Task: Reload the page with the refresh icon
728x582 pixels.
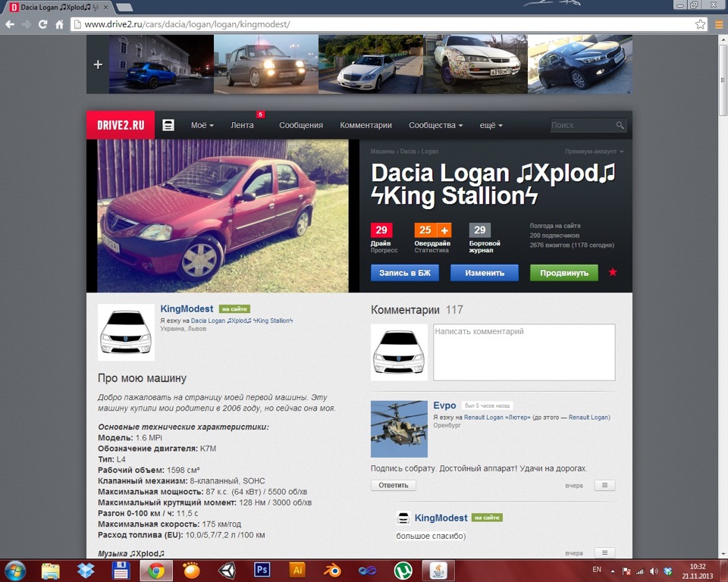Action: point(42,24)
